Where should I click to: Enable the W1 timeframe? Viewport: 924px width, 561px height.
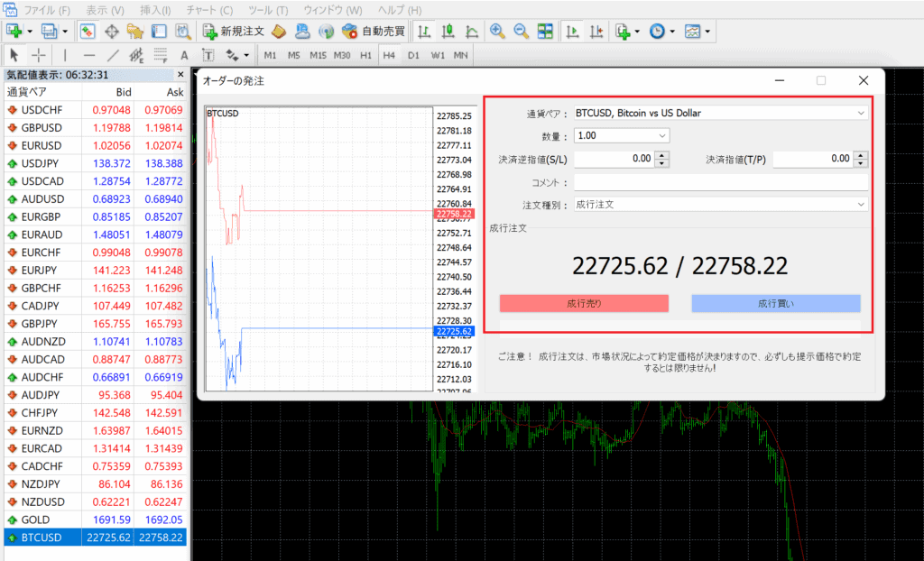point(438,55)
